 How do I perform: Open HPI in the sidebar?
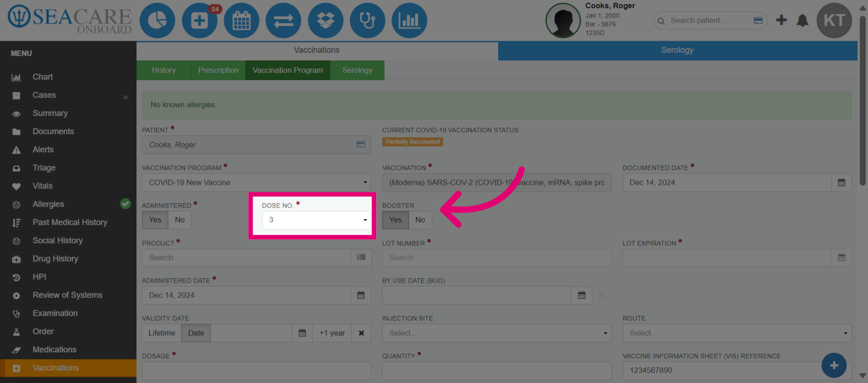pos(68,277)
